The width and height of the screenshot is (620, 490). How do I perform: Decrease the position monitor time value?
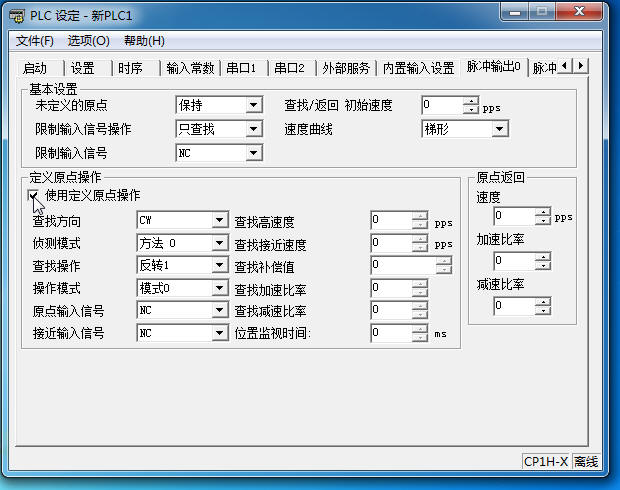click(420, 338)
